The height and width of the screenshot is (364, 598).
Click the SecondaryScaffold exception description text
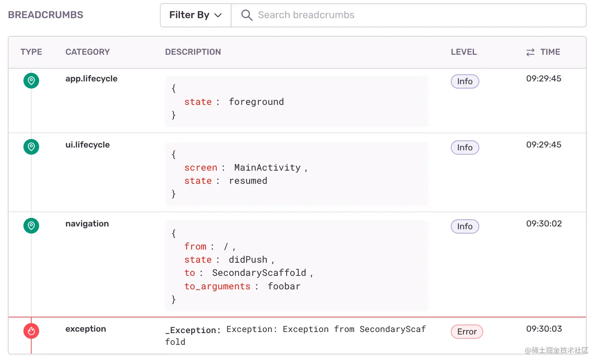(x=295, y=335)
